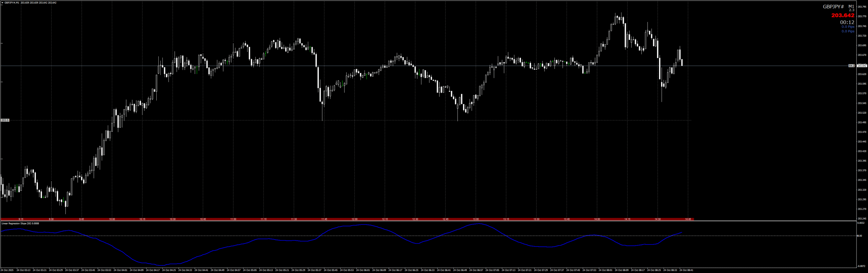Click the 203.795 price scale label
Image resolution: width=868 pixels, height=273 pixels.
[x=862, y=7]
